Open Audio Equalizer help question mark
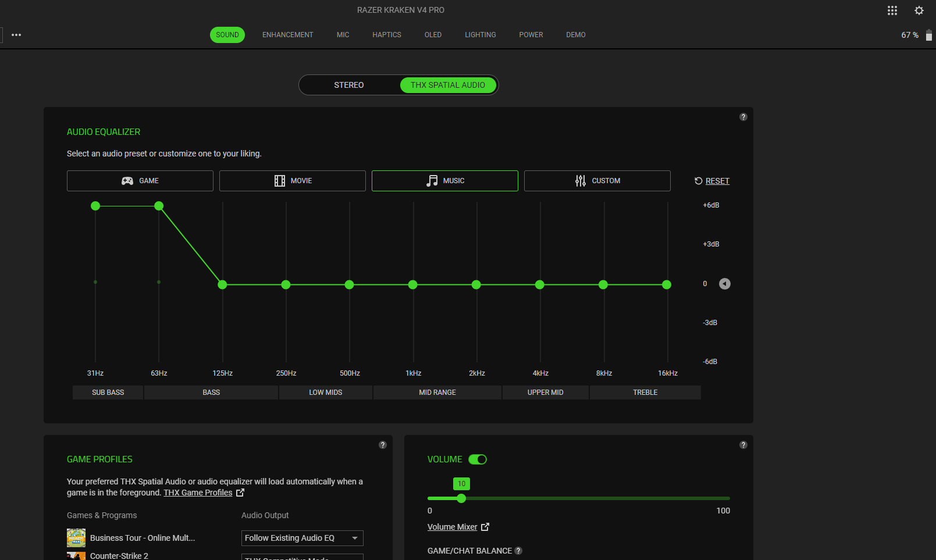Image resolution: width=936 pixels, height=560 pixels. (x=743, y=117)
